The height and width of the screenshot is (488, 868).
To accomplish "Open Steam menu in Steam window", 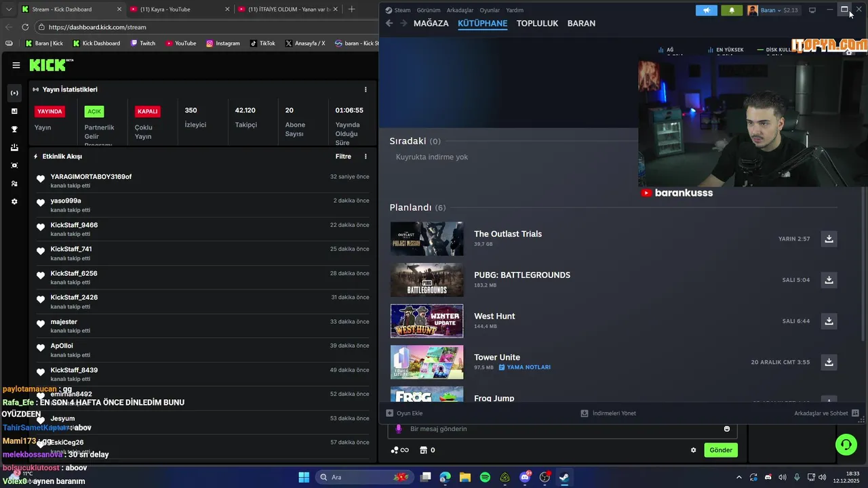I will click(398, 10).
